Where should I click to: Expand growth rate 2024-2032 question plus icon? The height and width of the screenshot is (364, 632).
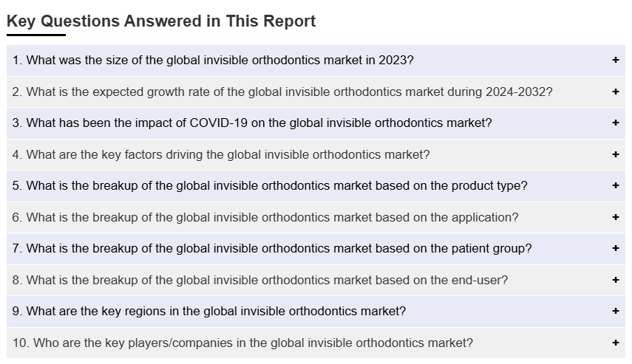click(x=615, y=92)
